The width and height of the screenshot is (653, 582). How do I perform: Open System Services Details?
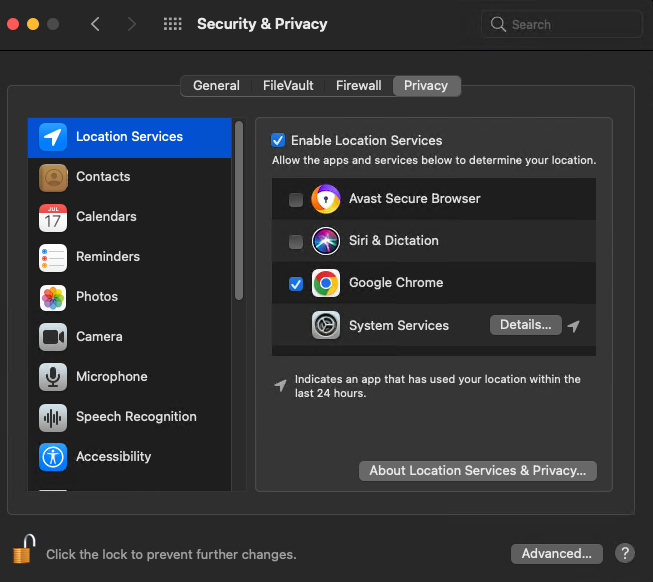(x=526, y=325)
